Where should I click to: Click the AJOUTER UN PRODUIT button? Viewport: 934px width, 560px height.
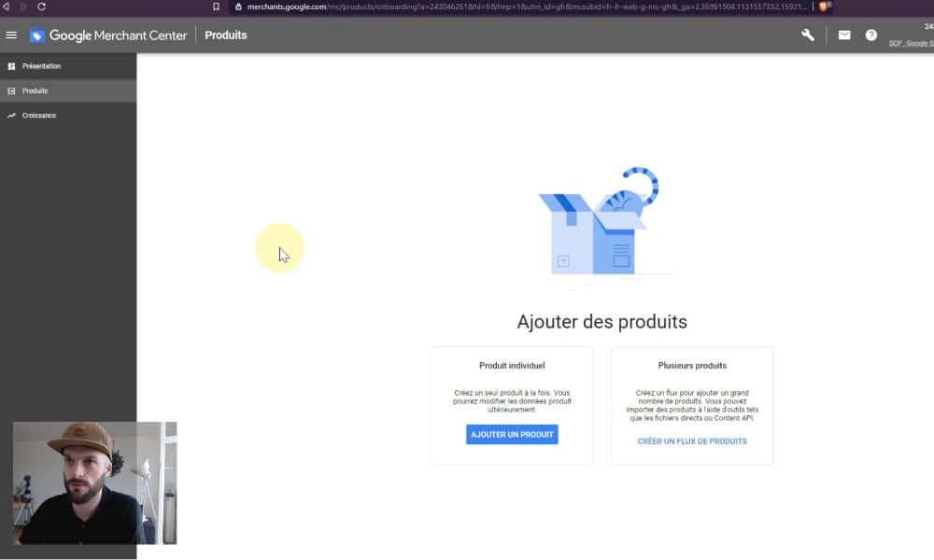[x=512, y=434]
